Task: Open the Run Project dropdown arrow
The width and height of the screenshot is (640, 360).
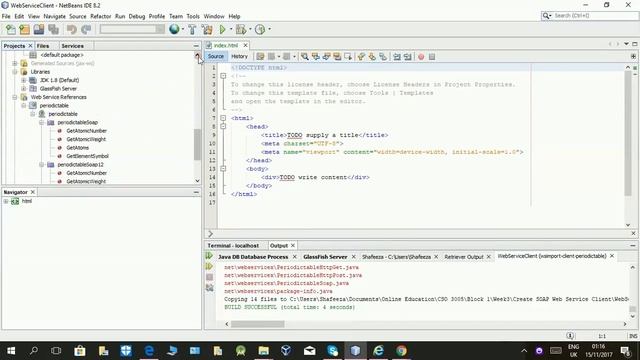Action: tap(231, 29)
